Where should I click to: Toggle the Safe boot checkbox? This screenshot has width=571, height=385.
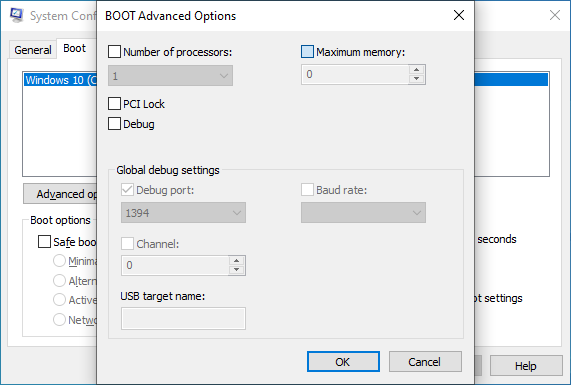click(44, 241)
